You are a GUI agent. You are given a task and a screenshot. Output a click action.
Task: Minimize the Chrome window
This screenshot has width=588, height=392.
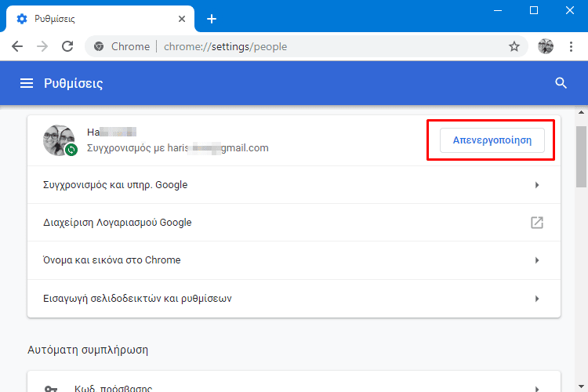(498, 10)
